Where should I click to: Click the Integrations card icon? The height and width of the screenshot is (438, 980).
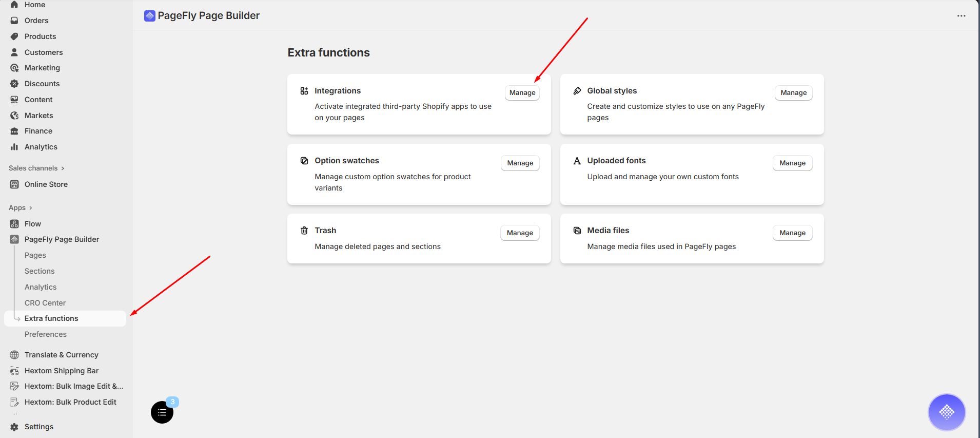(x=304, y=91)
